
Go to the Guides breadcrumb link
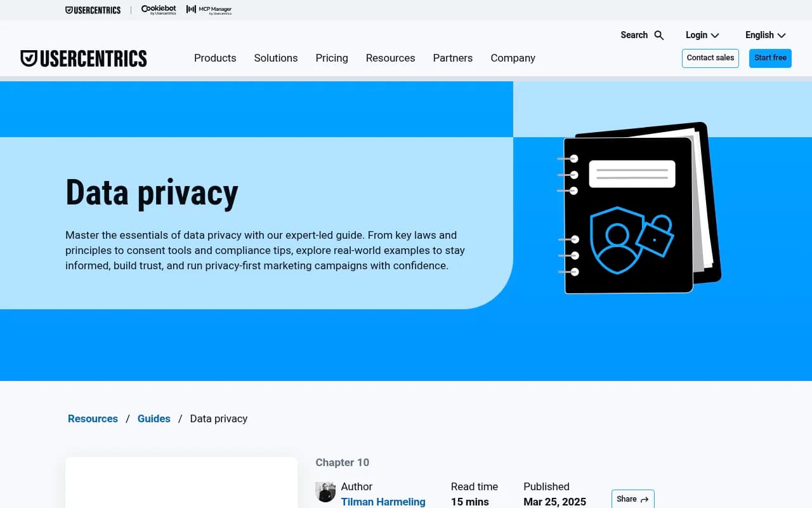[154, 418]
